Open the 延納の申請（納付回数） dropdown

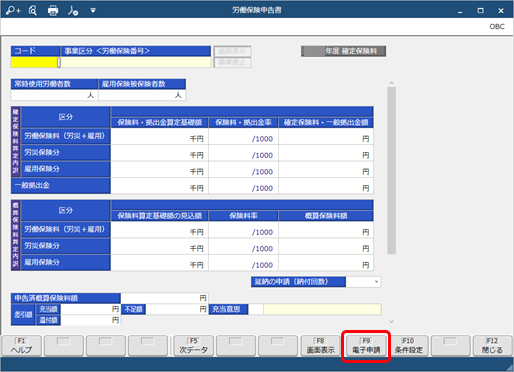(376, 282)
